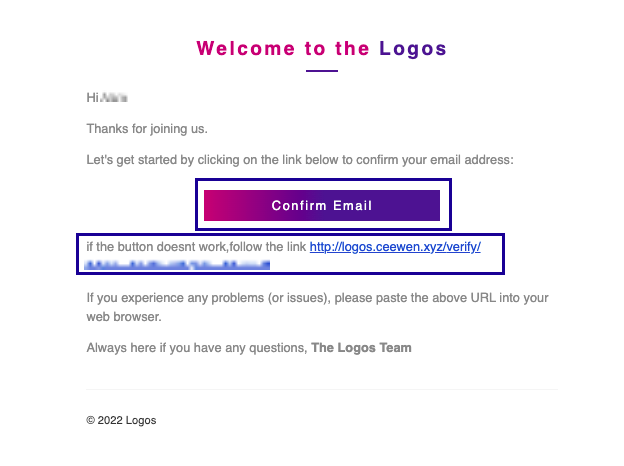Click the 'Hi' greeting text
Viewport: 624px width, 466px height.
click(92, 97)
